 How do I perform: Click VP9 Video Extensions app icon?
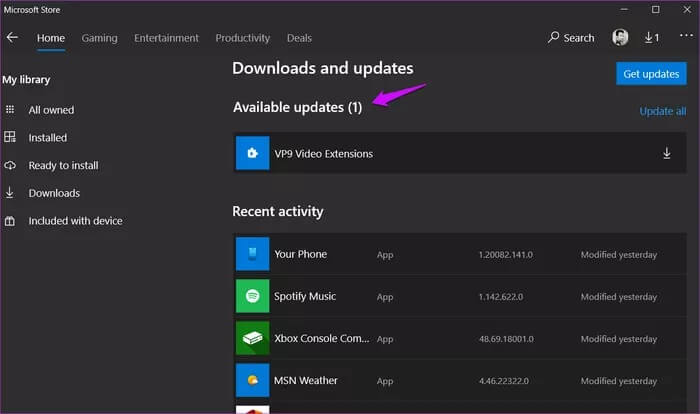pyautogui.click(x=252, y=153)
